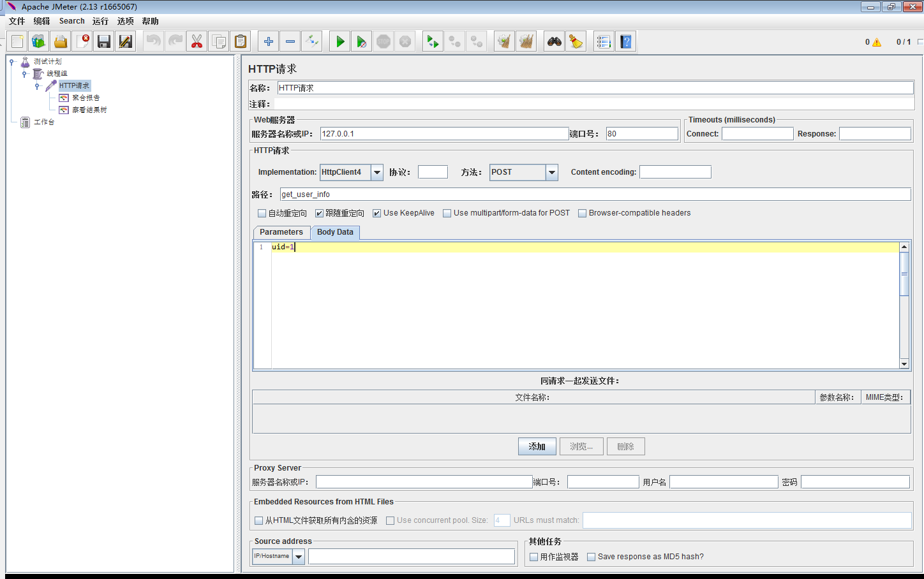Click the Expand All plus icon
Image resolution: width=924 pixels, height=579 pixels.
click(x=269, y=41)
